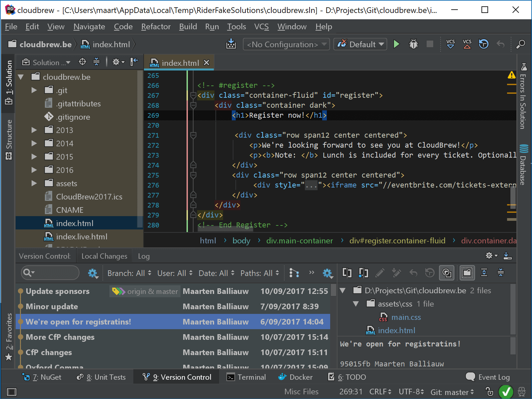Open the Database tool window
Image resolution: width=532 pixels, height=399 pixels.
pyautogui.click(x=523, y=165)
